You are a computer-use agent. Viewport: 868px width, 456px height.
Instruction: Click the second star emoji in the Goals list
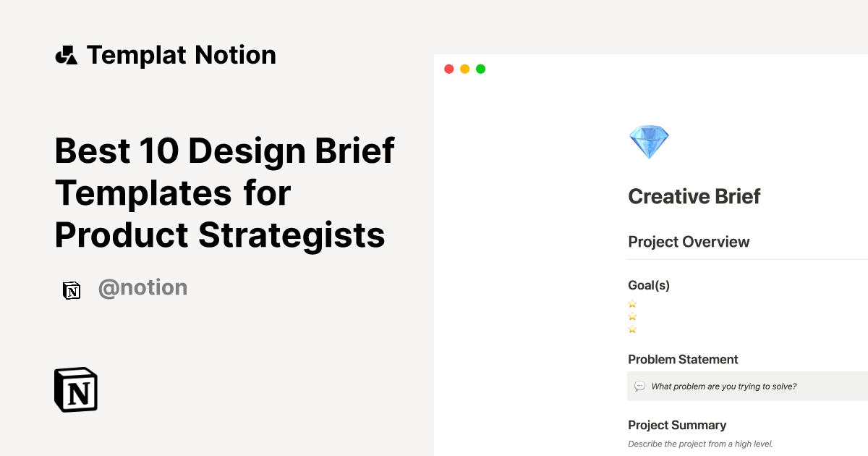[632, 316]
